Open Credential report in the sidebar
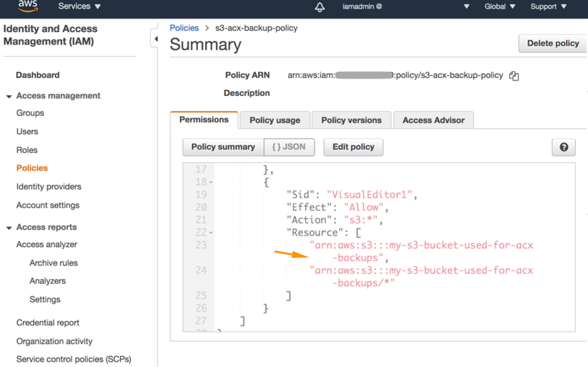The image size is (588, 367). 48,323
